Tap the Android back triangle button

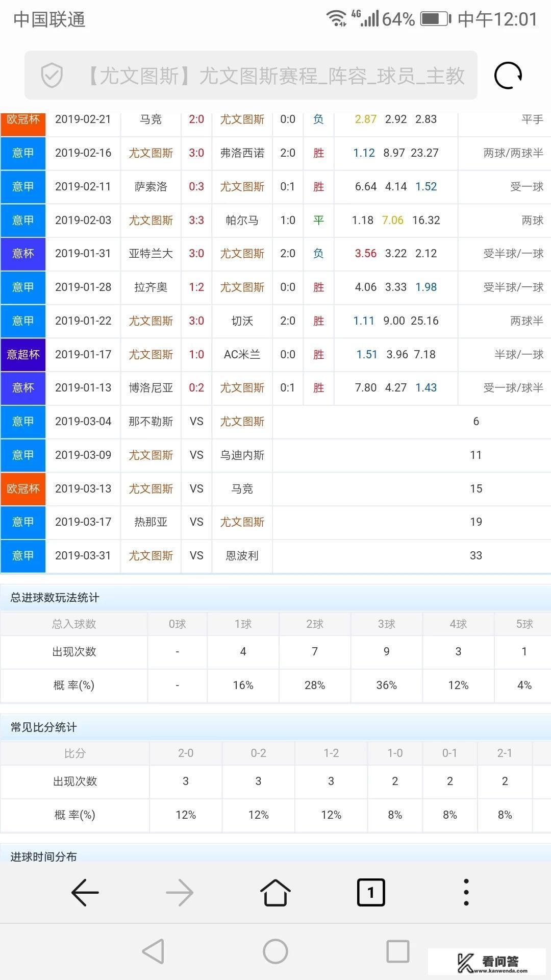pyautogui.click(x=153, y=951)
